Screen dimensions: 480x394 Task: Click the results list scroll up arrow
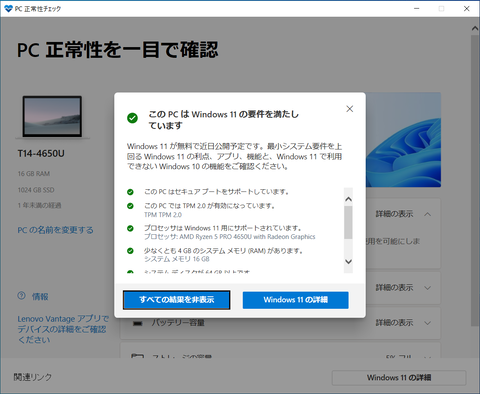(348, 199)
